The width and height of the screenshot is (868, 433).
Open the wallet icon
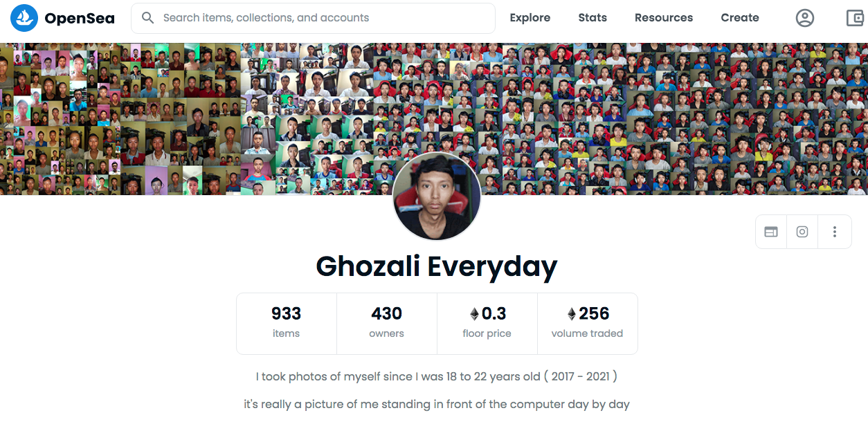point(855,18)
